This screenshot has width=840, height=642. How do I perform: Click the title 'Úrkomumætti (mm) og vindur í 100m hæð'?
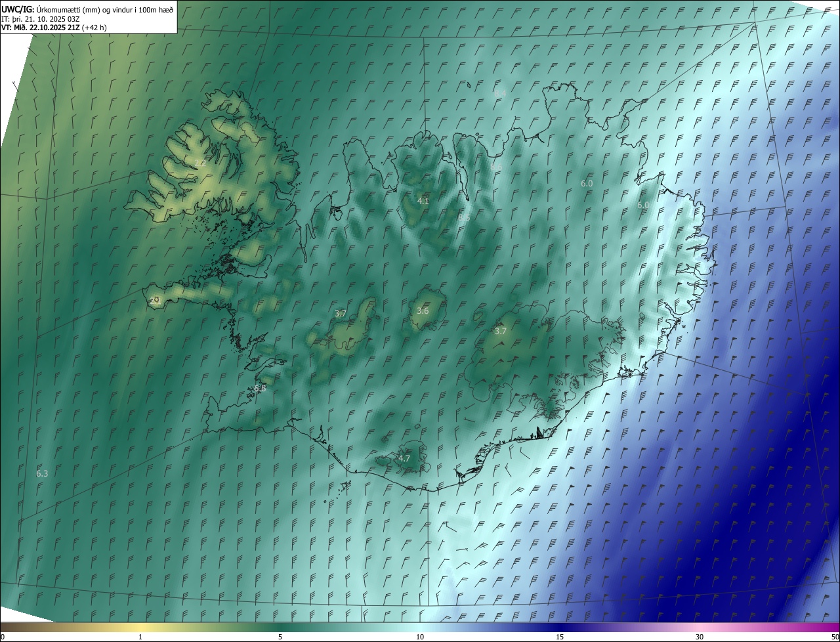105,9
